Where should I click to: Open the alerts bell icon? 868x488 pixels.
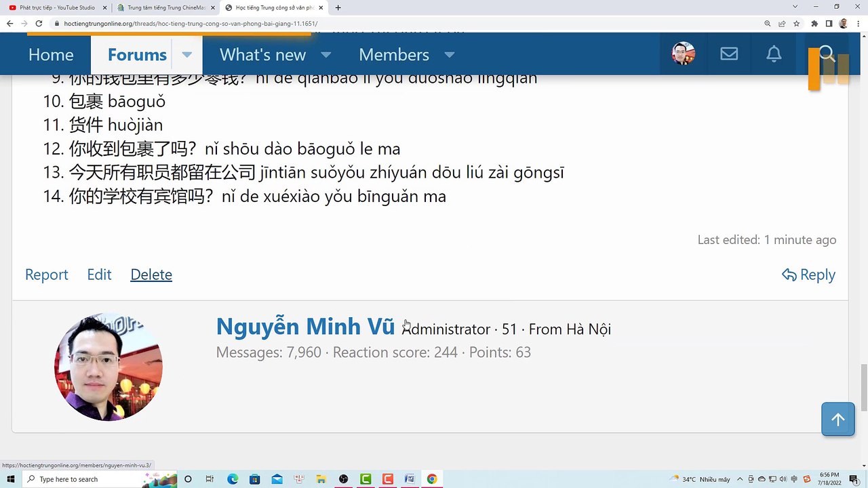click(774, 54)
